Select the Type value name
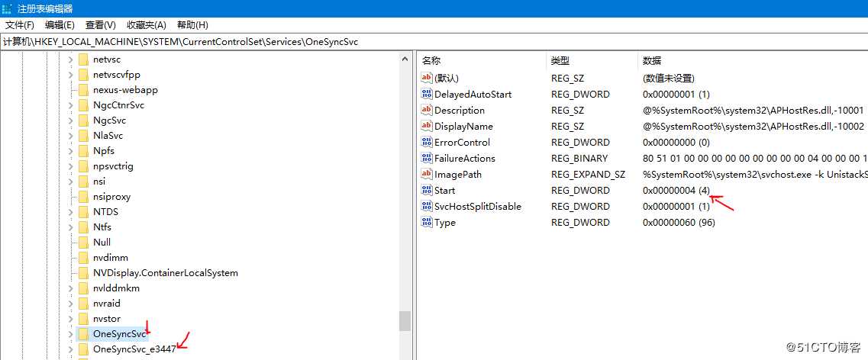The width and height of the screenshot is (868, 360). [x=445, y=222]
